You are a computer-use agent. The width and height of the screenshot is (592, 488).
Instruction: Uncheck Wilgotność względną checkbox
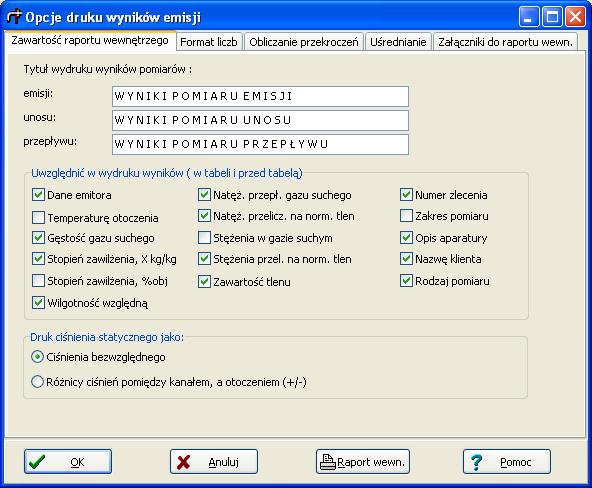pos(39,303)
